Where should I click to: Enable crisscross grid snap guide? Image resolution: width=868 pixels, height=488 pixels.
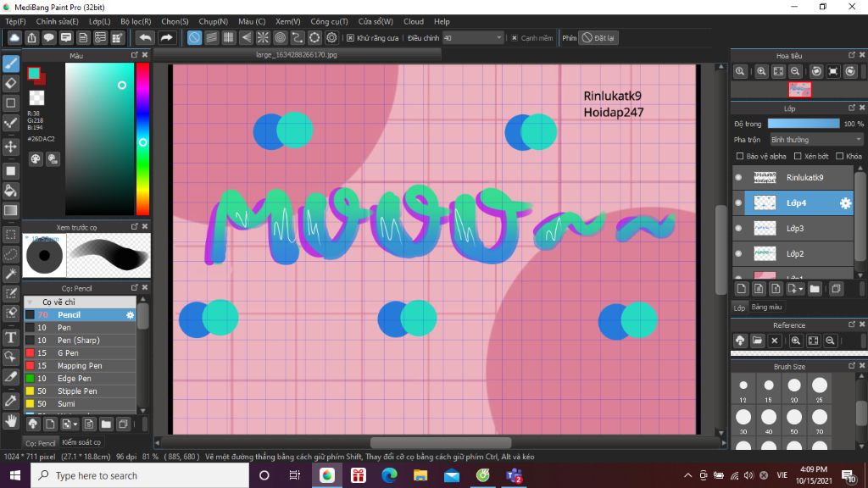pos(229,37)
